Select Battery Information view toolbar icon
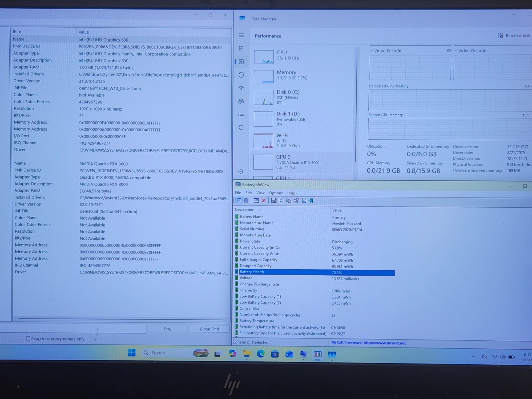The height and width of the screenshot is (399, 532). (x=239, y=200)
